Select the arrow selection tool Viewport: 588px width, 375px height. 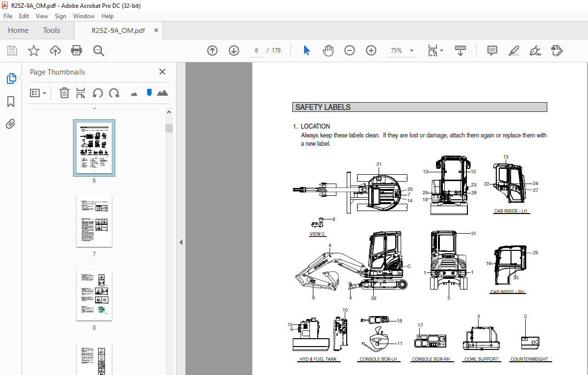307,50
